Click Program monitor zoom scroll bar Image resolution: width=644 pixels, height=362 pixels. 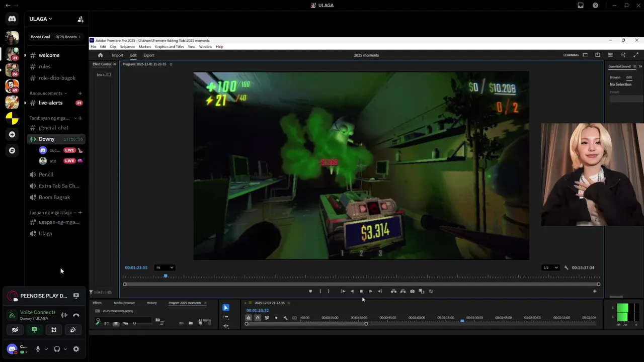[362, 284]
